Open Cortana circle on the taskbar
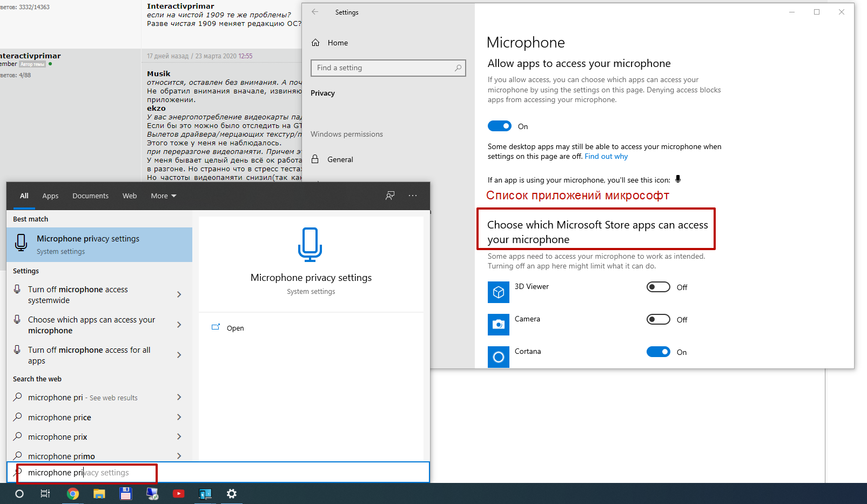 click(19, 494)
